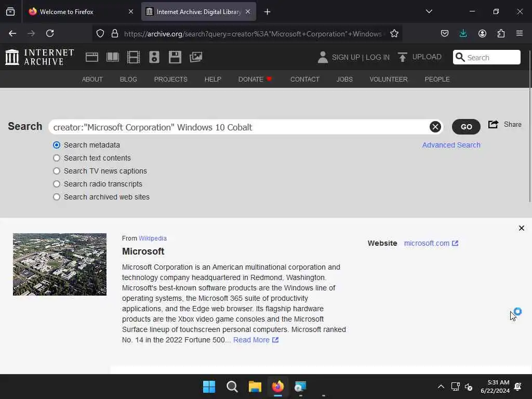Click Firefox back arrow button
532x399 pixels.
tap(12, 33)
